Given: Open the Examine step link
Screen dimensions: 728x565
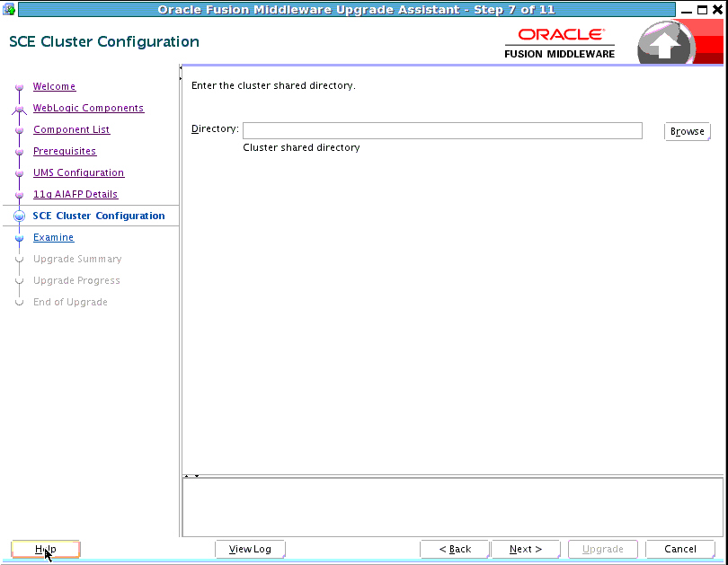Looking at the screenshot, I should [53, 237].
